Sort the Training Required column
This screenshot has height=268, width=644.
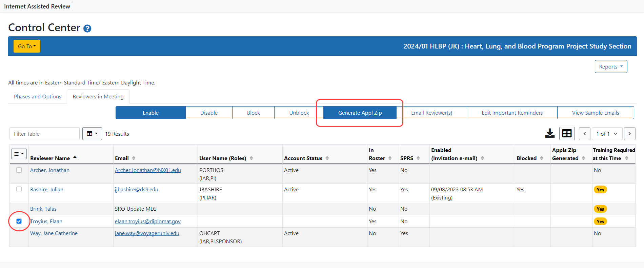click(627, 158)
